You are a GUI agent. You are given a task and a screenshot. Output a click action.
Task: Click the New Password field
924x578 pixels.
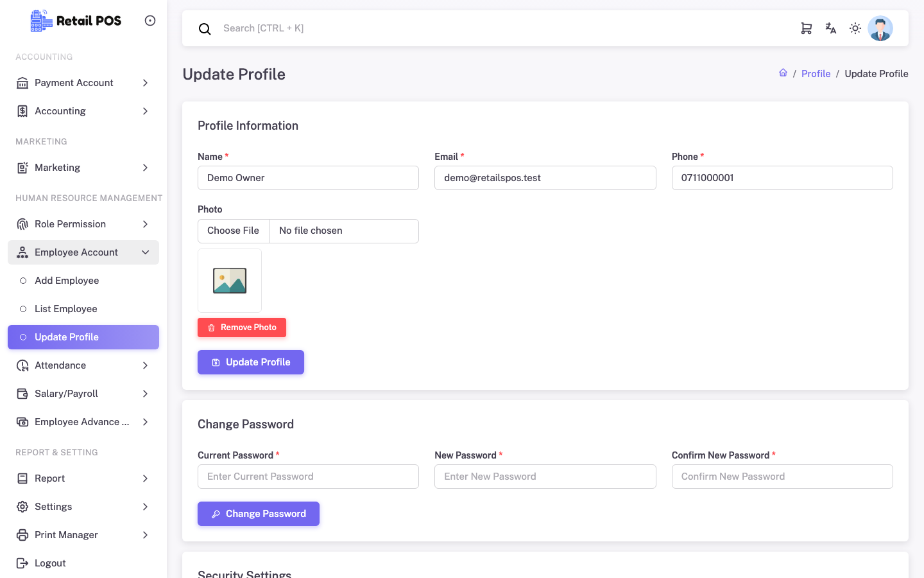point(545,477)
